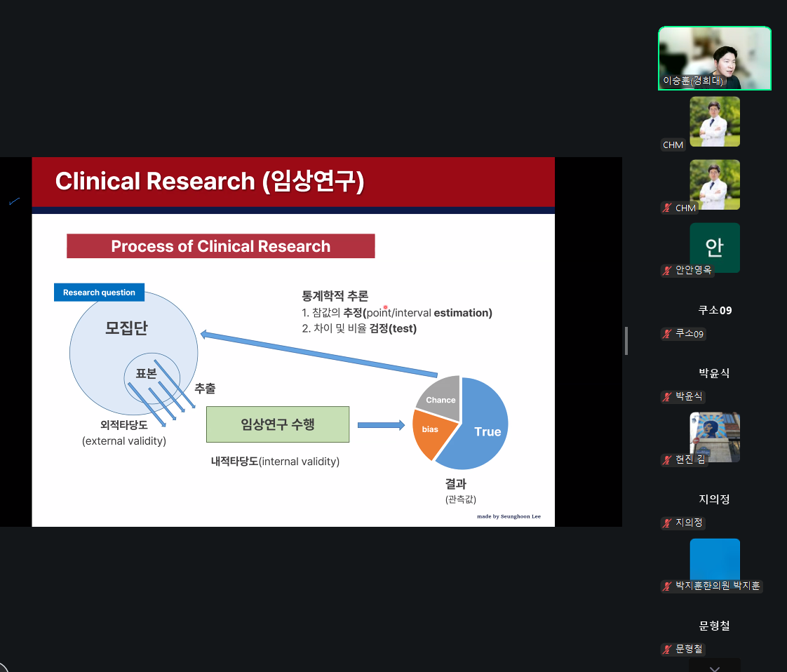Screen dimensions: 787x672
Task: Click the muted mic icon beside 안안영옥
Action: [668, 270]
